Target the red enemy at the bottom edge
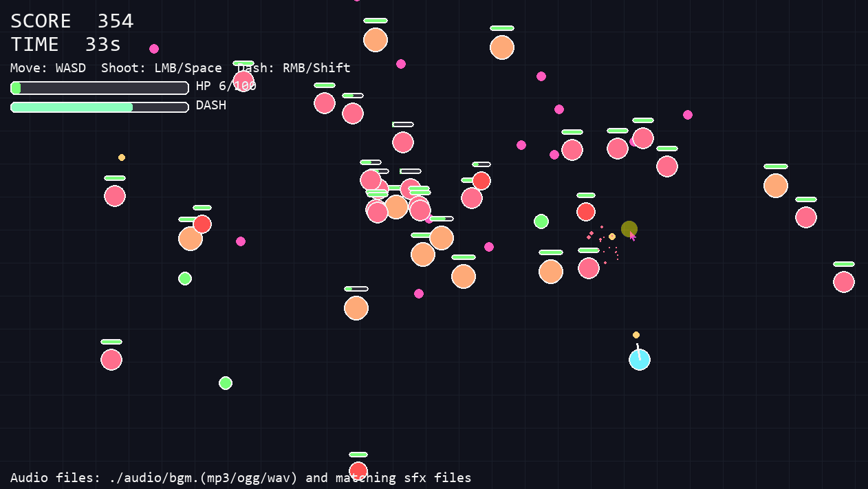Screen dimensions: 868x489 (x=358, y=471)
